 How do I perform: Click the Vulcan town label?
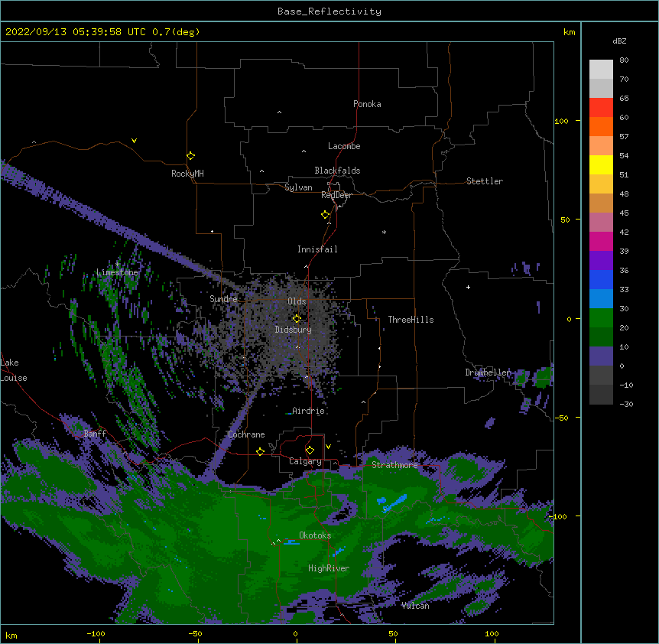click(415, 606)
